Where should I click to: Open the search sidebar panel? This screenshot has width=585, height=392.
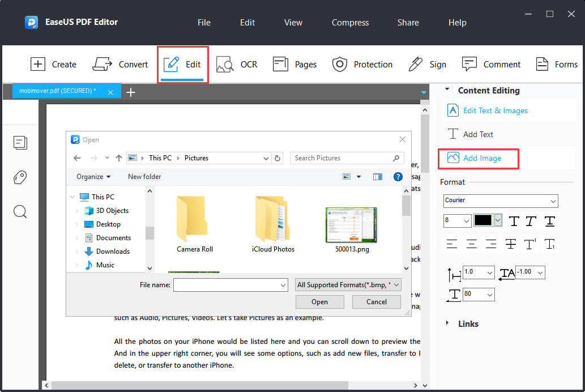20,212
